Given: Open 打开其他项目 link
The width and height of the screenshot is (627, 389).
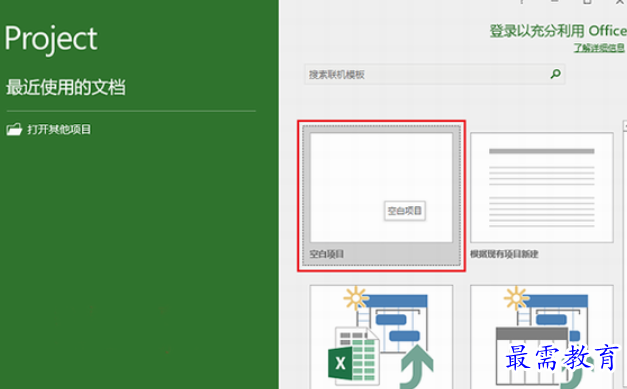Looking at the screenshot, I should pyautogui.click(x=59, y=130).
